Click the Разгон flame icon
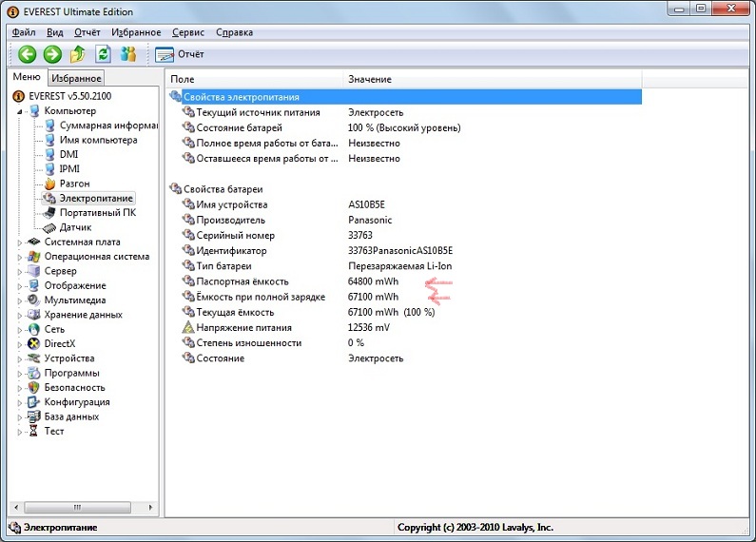Screen dimensions: 756x542 coord(49,184)
